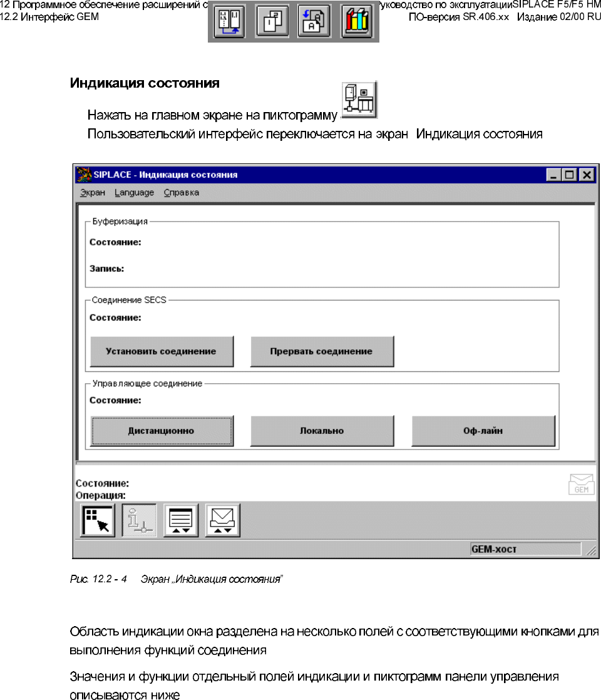This screenshot has width=601, height=700.
Task: Click the Состояние: label in Управляющее соединение group
Action: [x=115, y=401]
